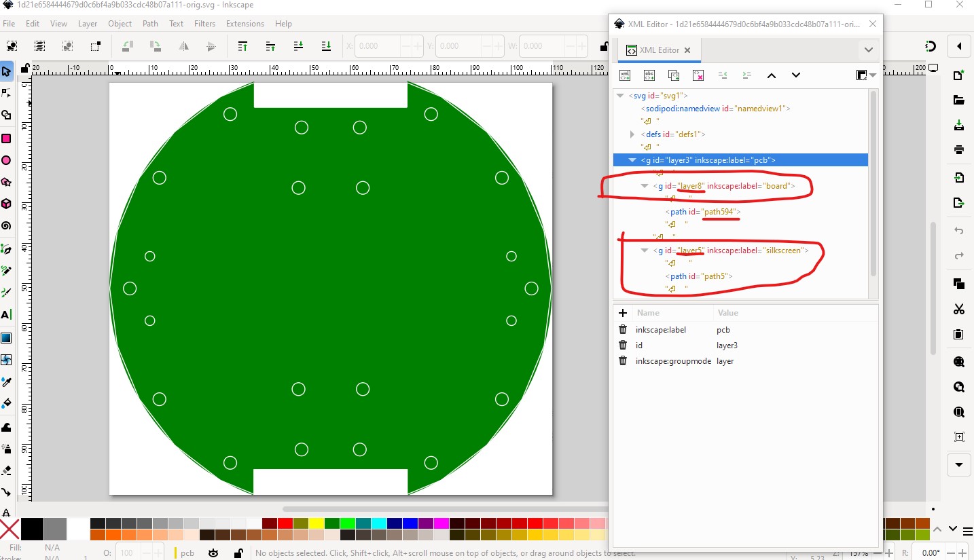
Task: Lower selection to bottom
Action: coord(326,46)
